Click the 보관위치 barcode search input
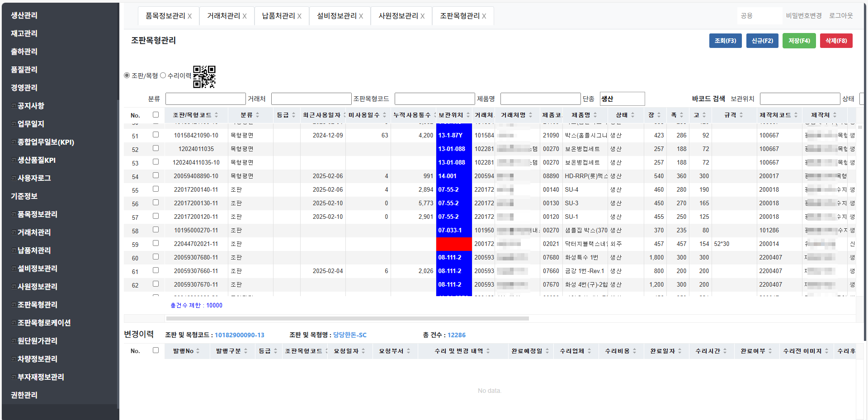Viewport: 868px width, 420px height. coord(800,99)
